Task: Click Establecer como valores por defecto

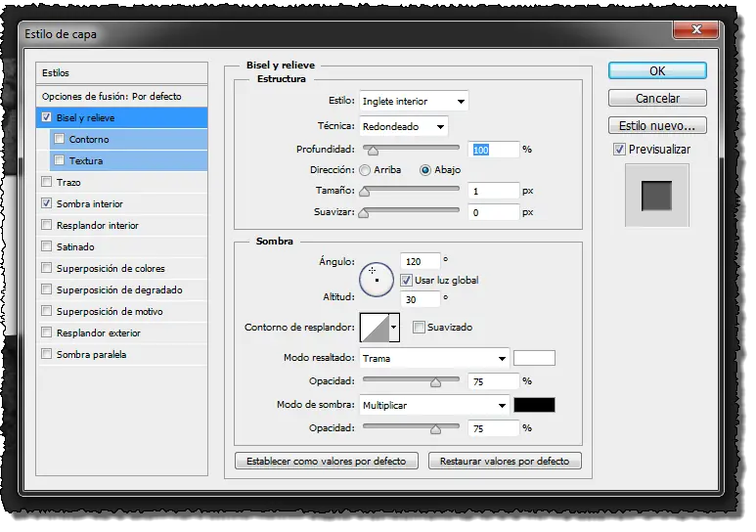Action: tap(327, 461)
